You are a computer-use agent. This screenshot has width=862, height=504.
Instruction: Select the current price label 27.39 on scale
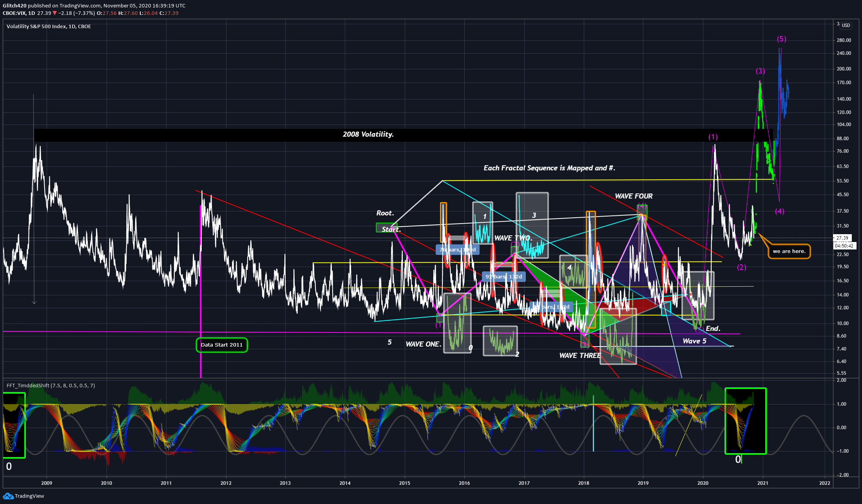coord(842,238)
